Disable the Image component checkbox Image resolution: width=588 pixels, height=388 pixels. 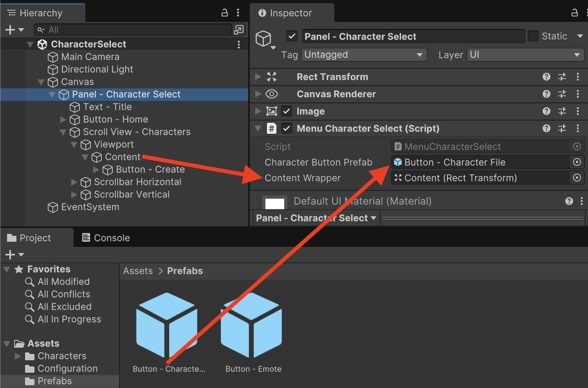click(x=287, y=111)
